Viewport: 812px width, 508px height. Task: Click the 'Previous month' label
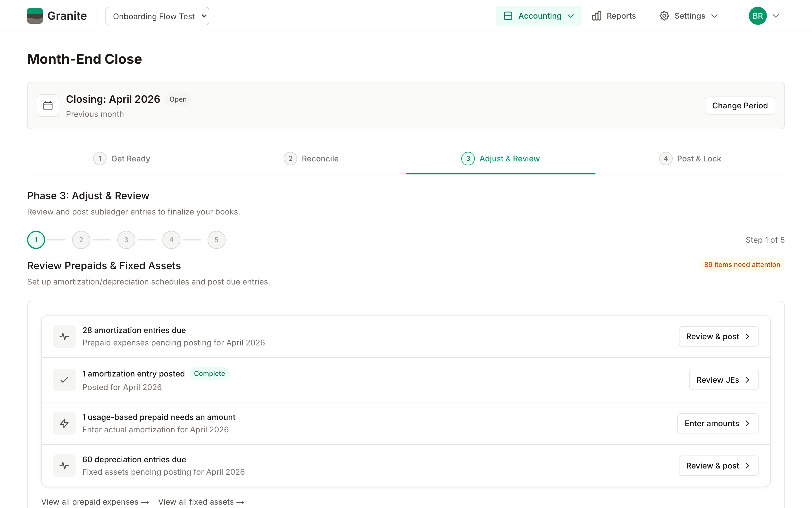95,114
